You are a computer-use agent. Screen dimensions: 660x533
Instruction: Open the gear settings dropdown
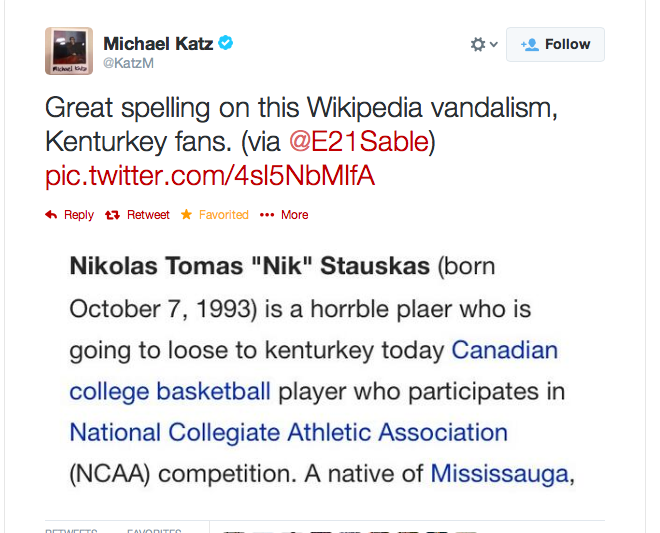484,44
